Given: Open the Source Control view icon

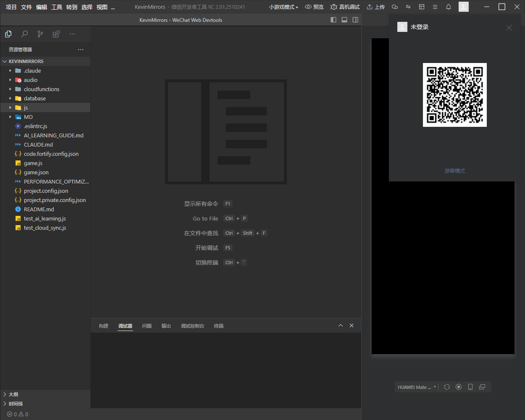Looking at the screenshot, I should 40,34.
